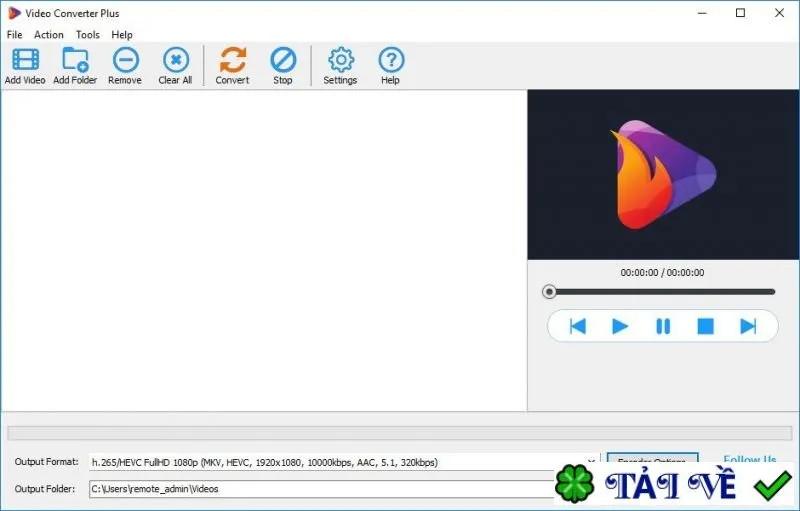
Task: Open Settings via the gear icon
Action: point(341,60)
